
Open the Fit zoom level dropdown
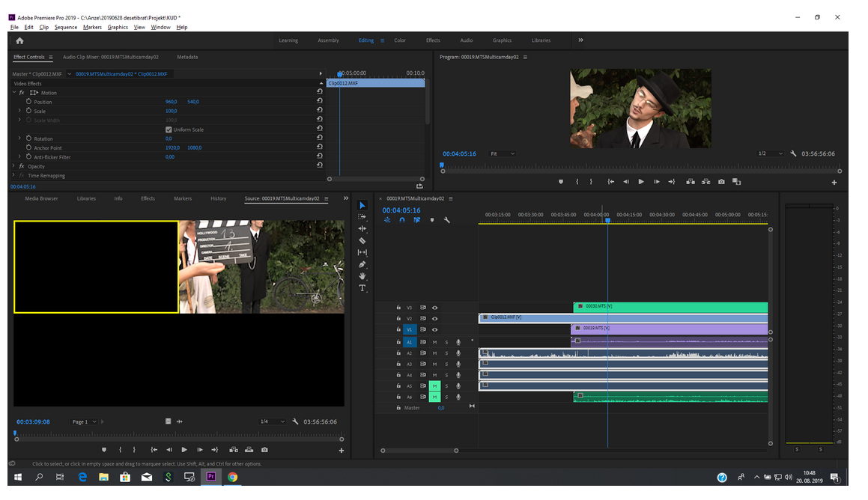503,153
